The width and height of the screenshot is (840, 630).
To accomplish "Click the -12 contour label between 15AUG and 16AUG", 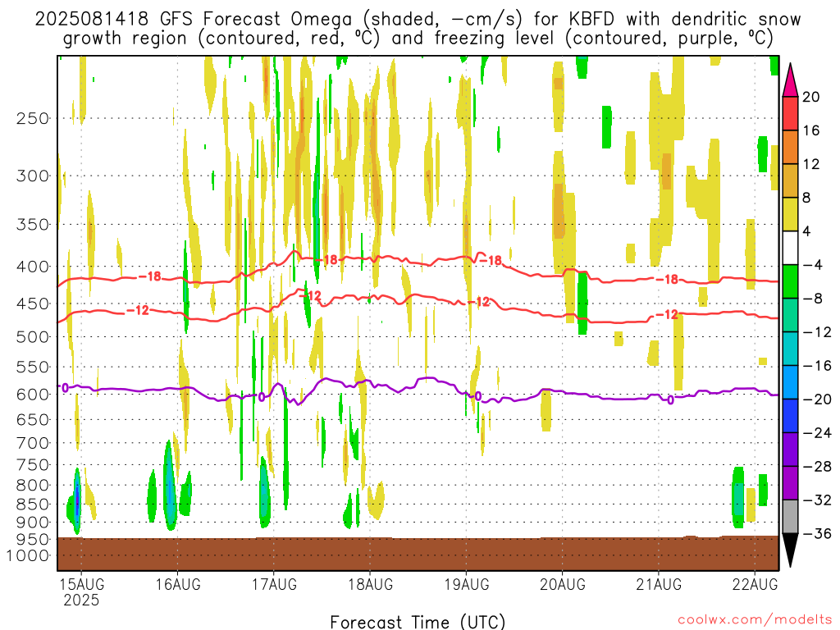I will pyautogui.click(x=138, y=310).
